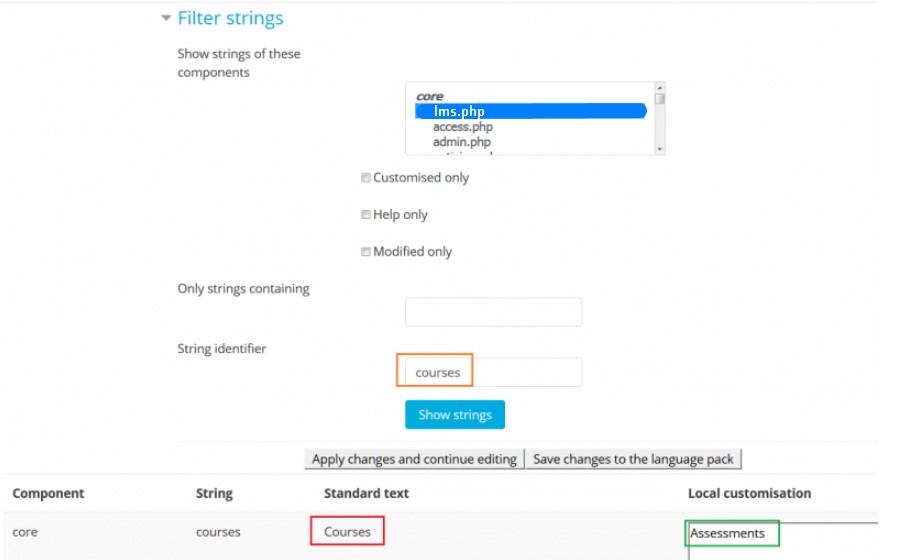913x560 pixels.
Task: Click Apply changes and continue editing
Action: (414, 459)
